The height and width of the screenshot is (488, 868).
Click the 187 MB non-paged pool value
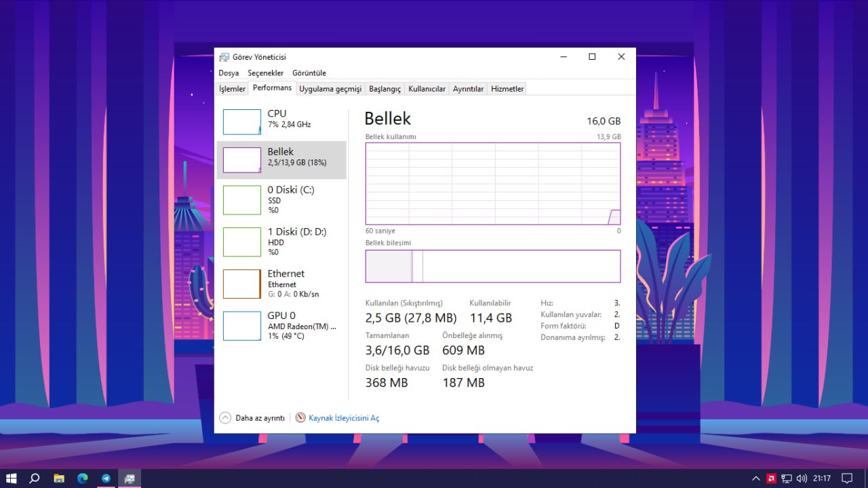point(463,383)
